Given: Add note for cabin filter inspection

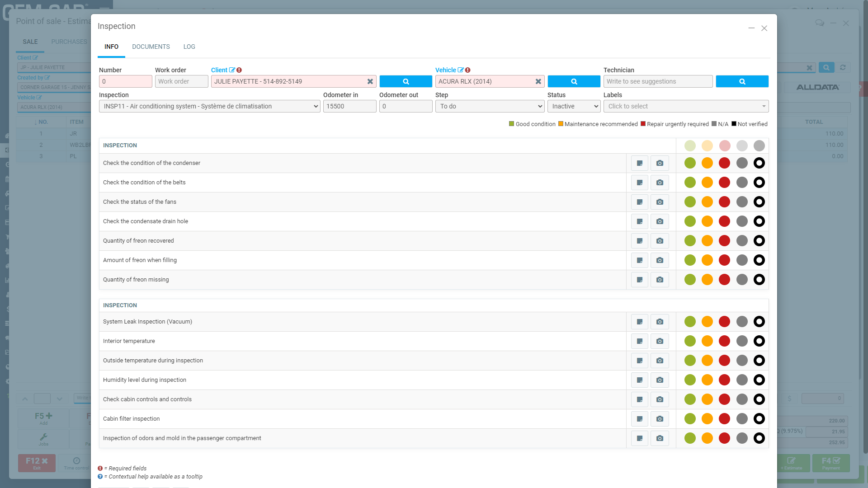Looking at the screenshot, I should (x=640, y=419).
